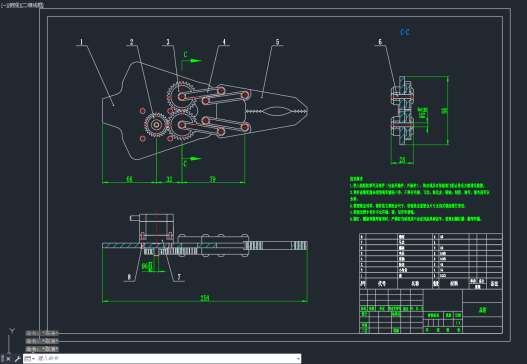Select the blue C-C section title
The width and height of the screenshot is (527, 364).
[x=405, y=32]
